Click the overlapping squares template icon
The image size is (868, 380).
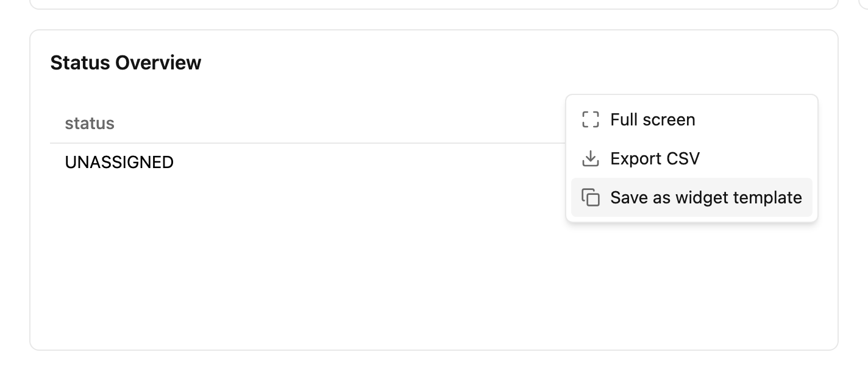tap(590, 197)
